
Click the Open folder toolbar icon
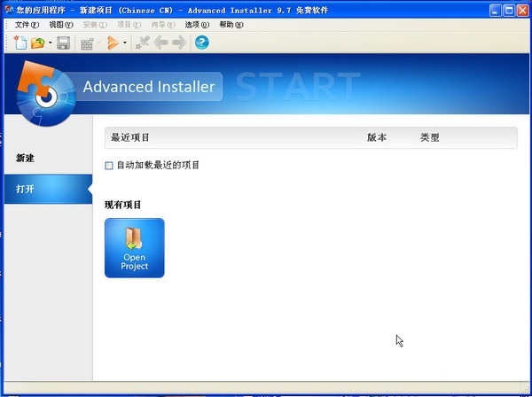point(38,43)
